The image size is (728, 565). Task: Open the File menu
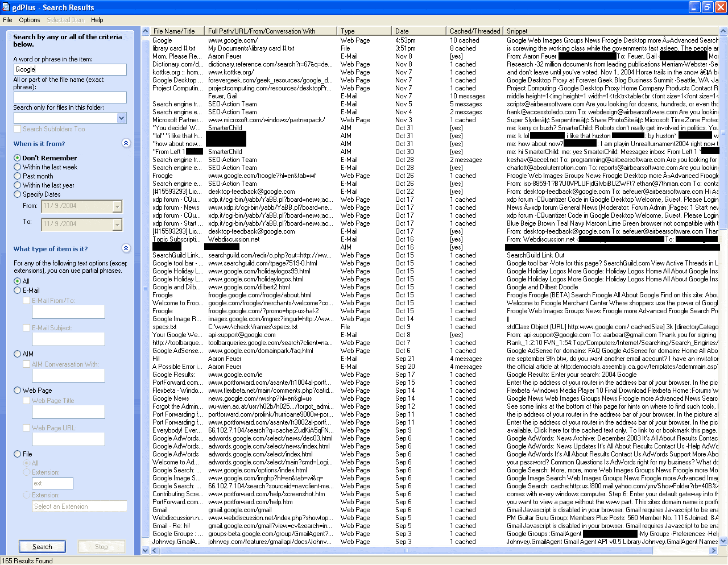tap(7, 20)
